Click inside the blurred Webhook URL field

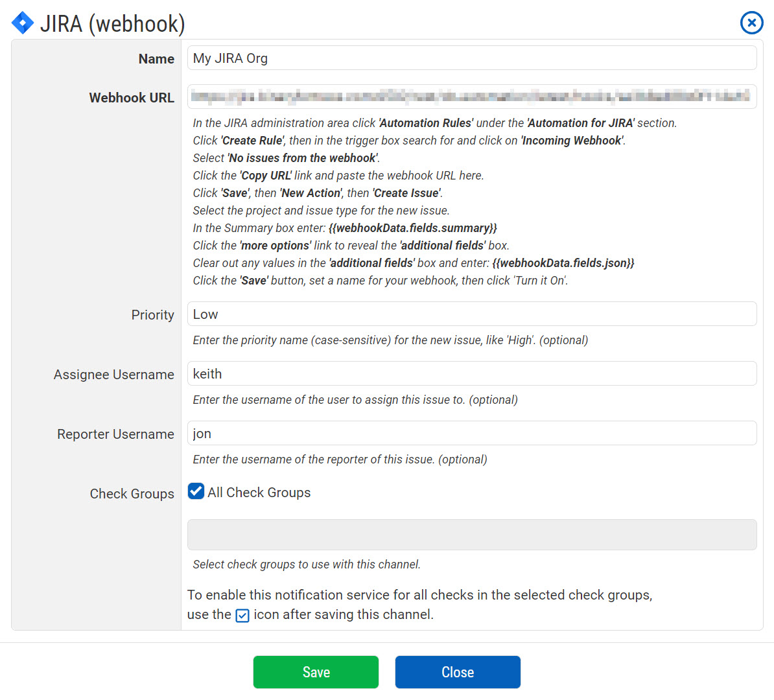click(x=471, y=97)
